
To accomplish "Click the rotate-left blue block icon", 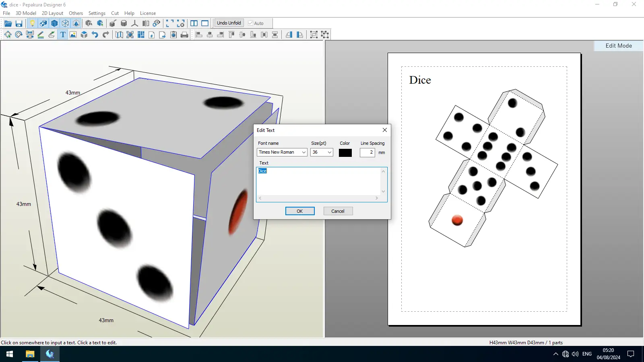I will point(289,35).
